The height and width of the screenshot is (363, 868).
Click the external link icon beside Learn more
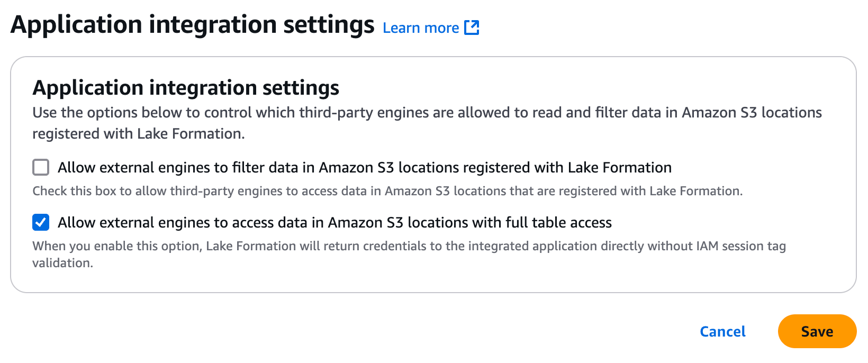(x=471, y=27)
